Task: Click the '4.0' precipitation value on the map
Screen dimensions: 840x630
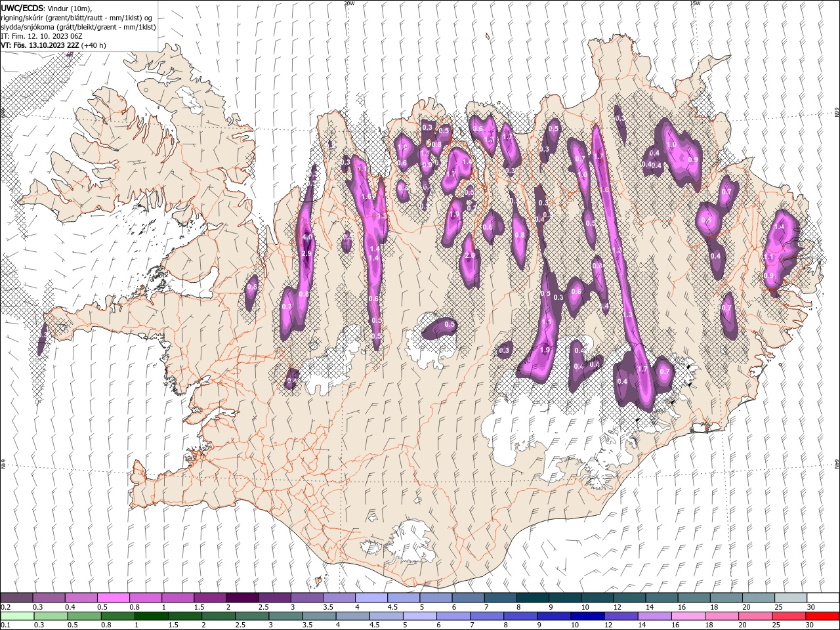Action: 307,238
